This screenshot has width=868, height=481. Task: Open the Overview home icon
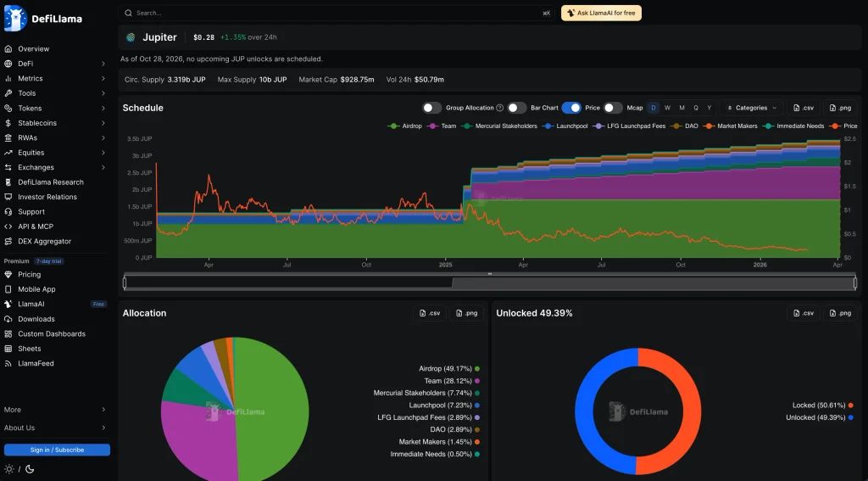point(8,48)
